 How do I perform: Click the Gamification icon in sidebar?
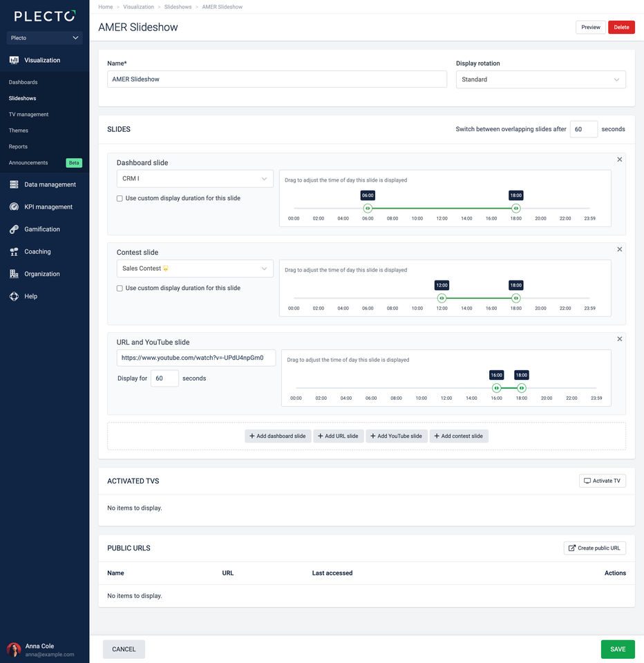click(14, 229)
